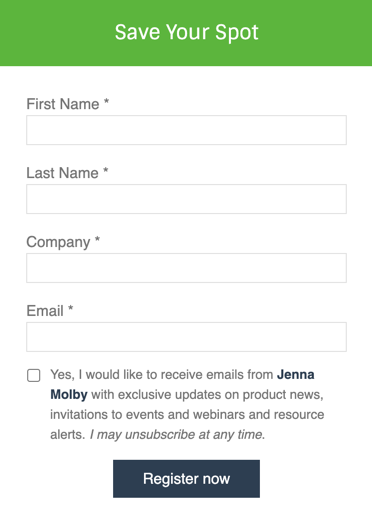This screenshot has width=372, height=515.
Task: Click the Company field label
Action: (58, 242)
